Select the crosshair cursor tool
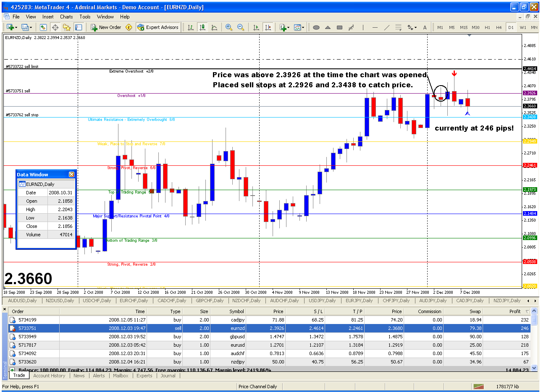This screenshot has height=392, width=541. tap(55, 27)
